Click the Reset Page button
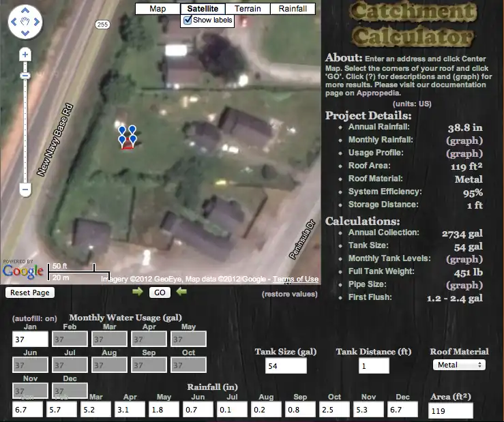Viewport: 504px width, 422px height. click(30, 292)
